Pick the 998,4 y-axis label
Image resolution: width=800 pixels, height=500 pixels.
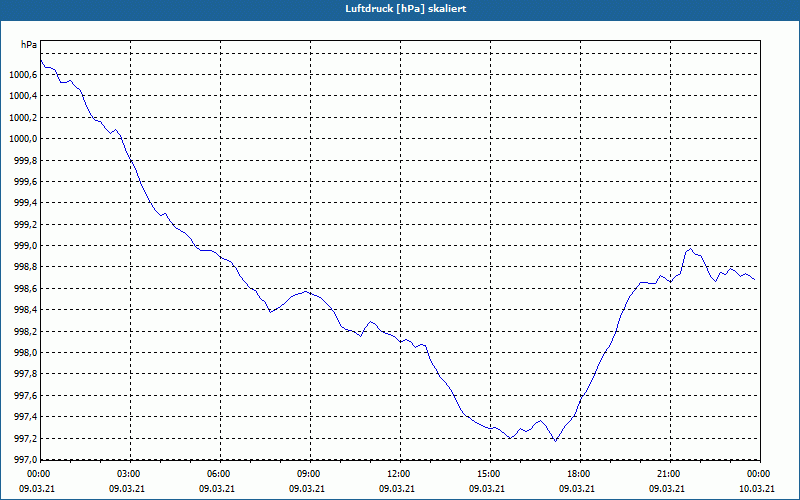[26, 310]
